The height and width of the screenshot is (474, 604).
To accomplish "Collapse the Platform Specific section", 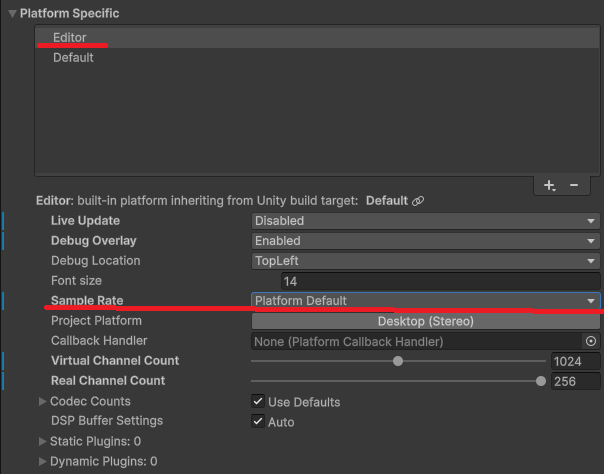I will (12, 14).
